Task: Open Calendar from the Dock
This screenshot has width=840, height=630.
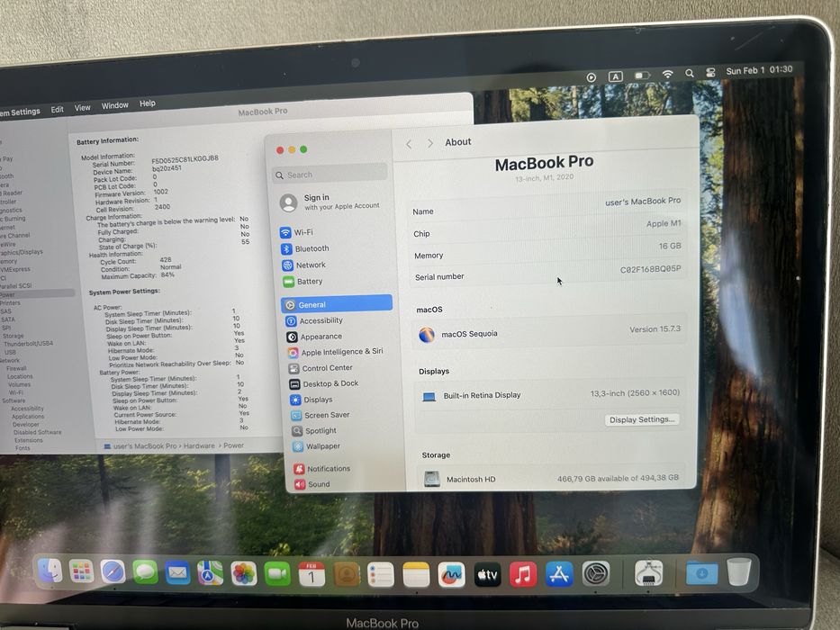Action: (312, 575)
